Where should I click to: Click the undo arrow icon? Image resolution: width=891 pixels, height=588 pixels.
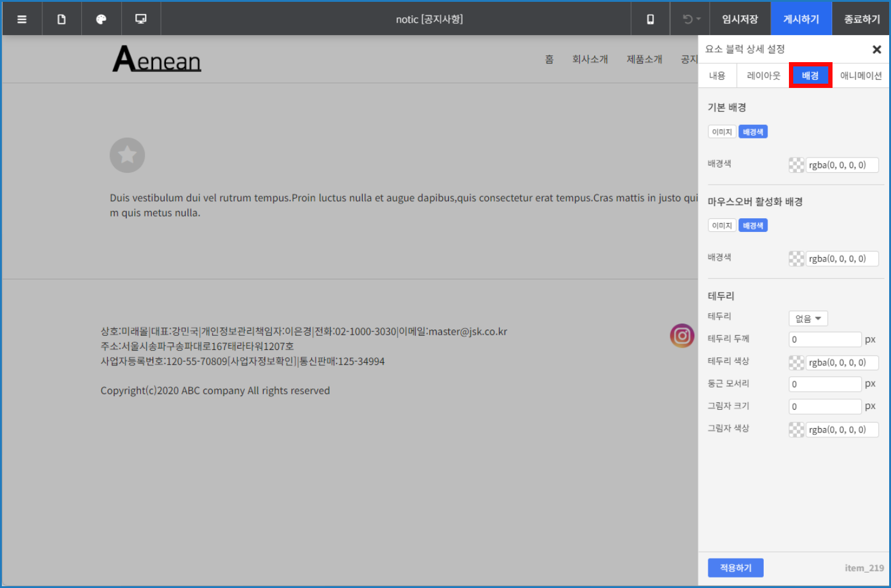pos(688,19)
